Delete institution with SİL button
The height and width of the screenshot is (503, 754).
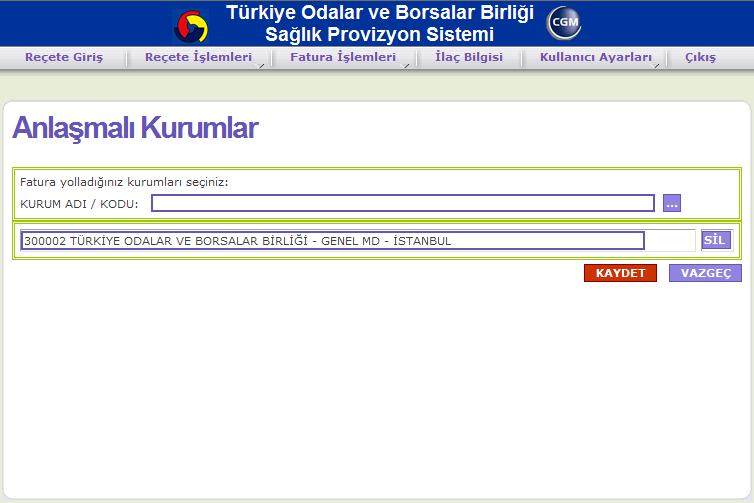coord(716,240)
